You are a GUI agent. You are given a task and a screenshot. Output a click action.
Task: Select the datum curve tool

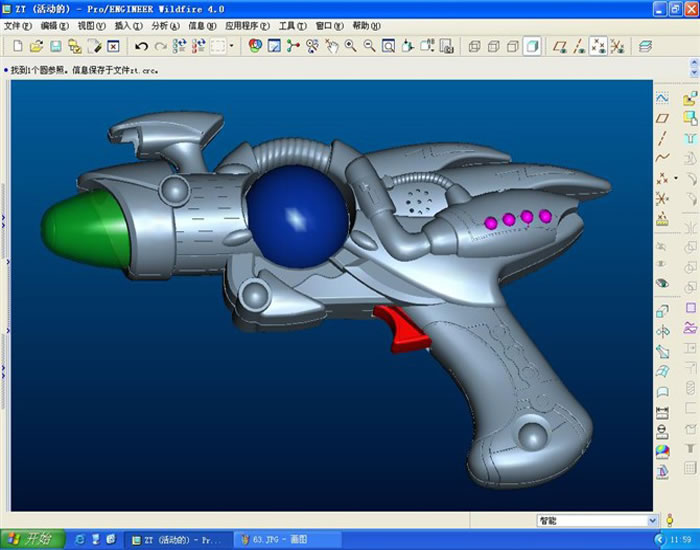coord(662,158)
